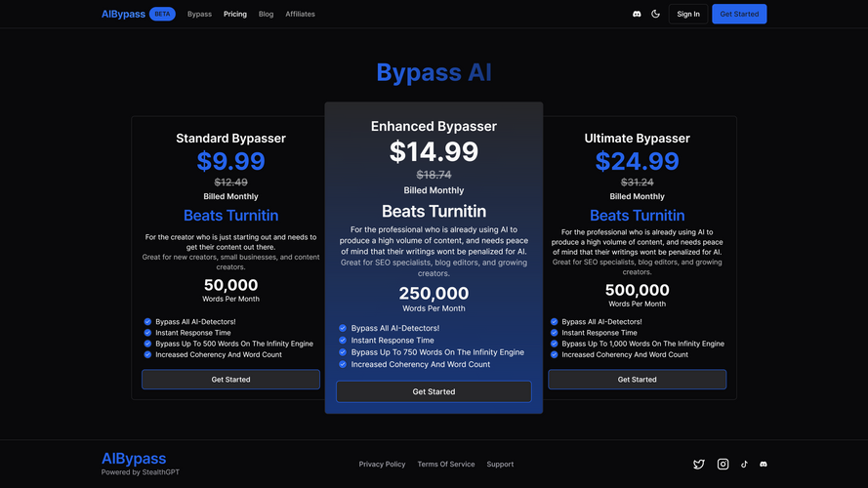Open the TikTok icon in the footer

click(744, 465)
